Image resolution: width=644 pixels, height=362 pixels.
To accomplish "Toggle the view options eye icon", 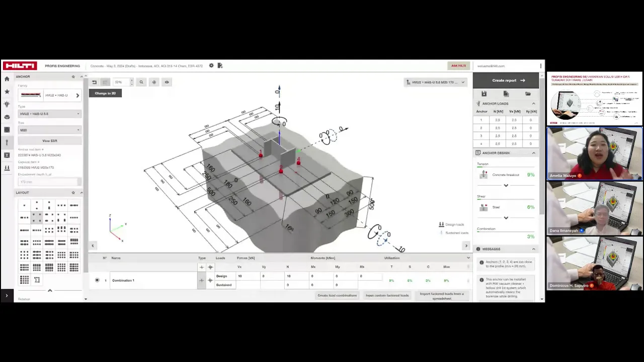I will tap(167, 82).
